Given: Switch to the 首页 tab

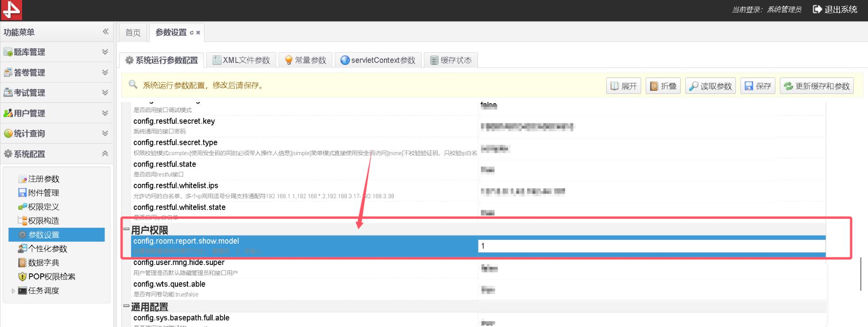Looking at the screenshot, I should click(133, 32).
